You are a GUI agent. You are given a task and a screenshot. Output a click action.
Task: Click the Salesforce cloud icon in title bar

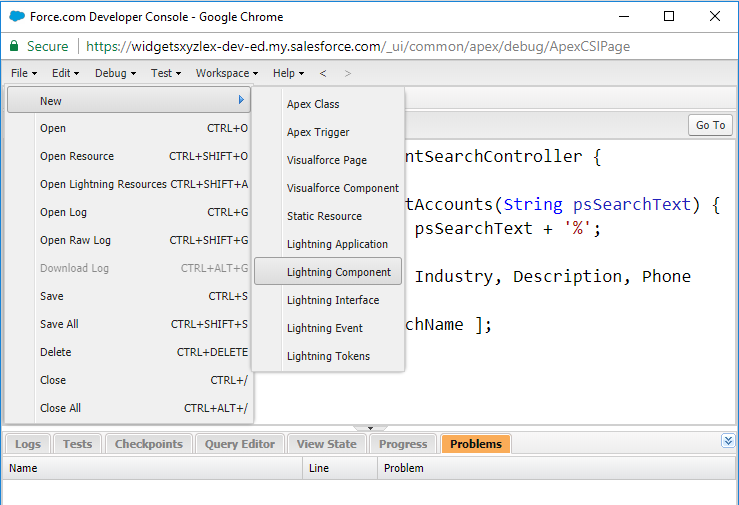[17, 16]
